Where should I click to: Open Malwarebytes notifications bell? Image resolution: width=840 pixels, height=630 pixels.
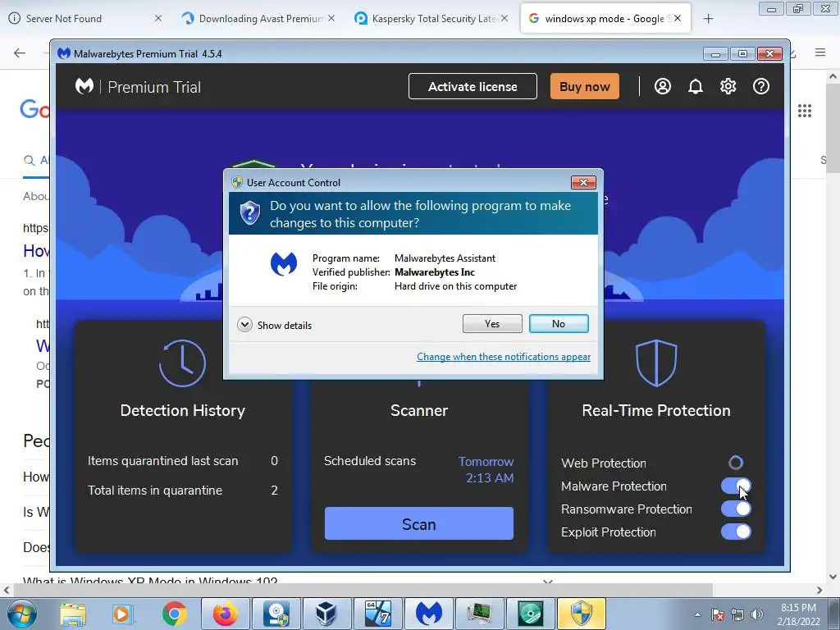(696, 86)
